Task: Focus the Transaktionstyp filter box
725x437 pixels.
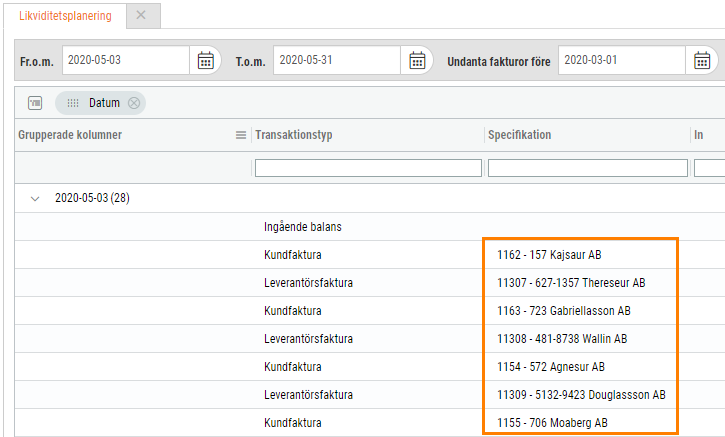Action: [368, 168]
